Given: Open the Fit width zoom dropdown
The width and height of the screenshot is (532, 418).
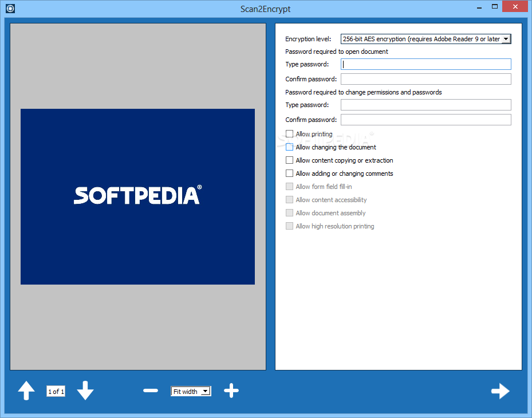Looking at the screenshot, I should point(191,391).
